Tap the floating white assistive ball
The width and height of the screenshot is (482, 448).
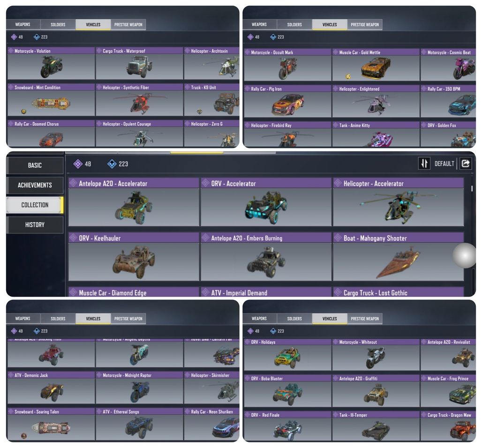click(x=465, y=255)
